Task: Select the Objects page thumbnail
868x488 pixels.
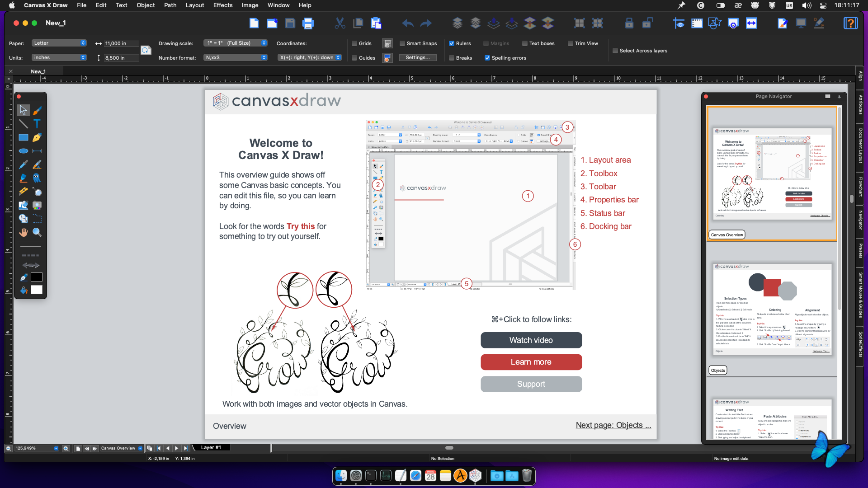Action: [x=772, y=310]
